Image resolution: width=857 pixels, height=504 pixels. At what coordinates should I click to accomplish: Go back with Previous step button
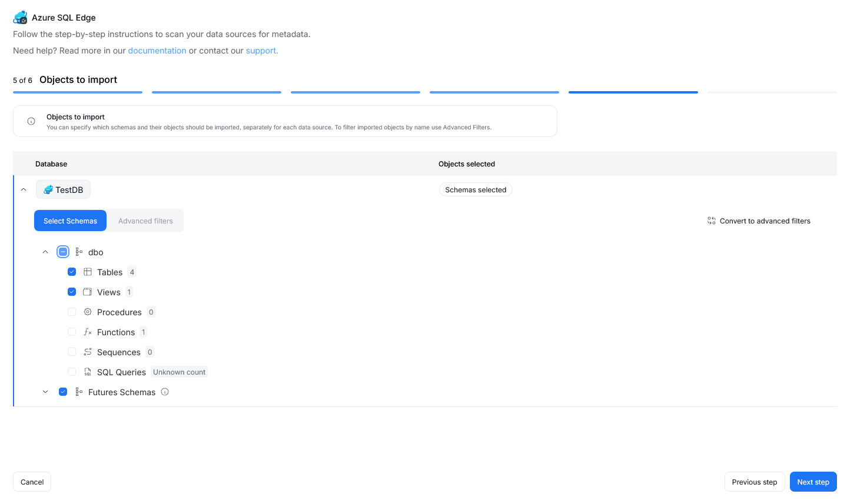(755, 482)
